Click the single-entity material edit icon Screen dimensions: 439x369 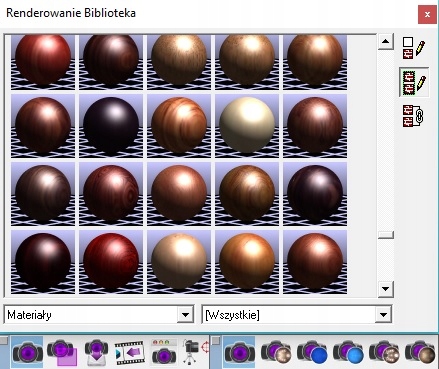pos(414,48)
